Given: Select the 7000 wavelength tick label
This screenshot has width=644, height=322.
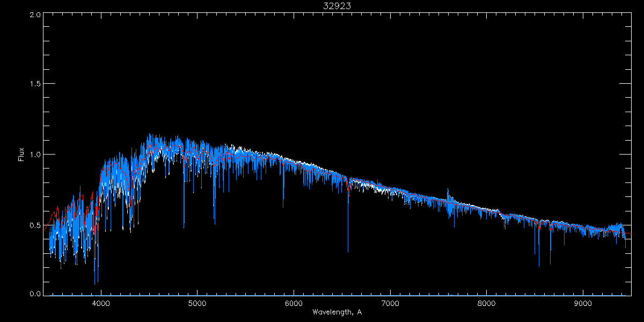Looking at the screenshot, I should coord(390,303).
